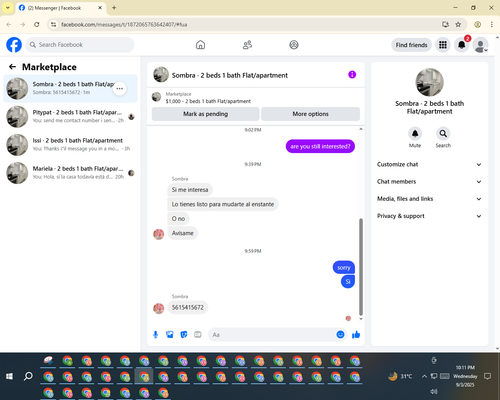The width and height of the screenshot is (500, 400).
Task: Click Sombra's avatar beside 5615415672
Action: click(x=159, y=308)
